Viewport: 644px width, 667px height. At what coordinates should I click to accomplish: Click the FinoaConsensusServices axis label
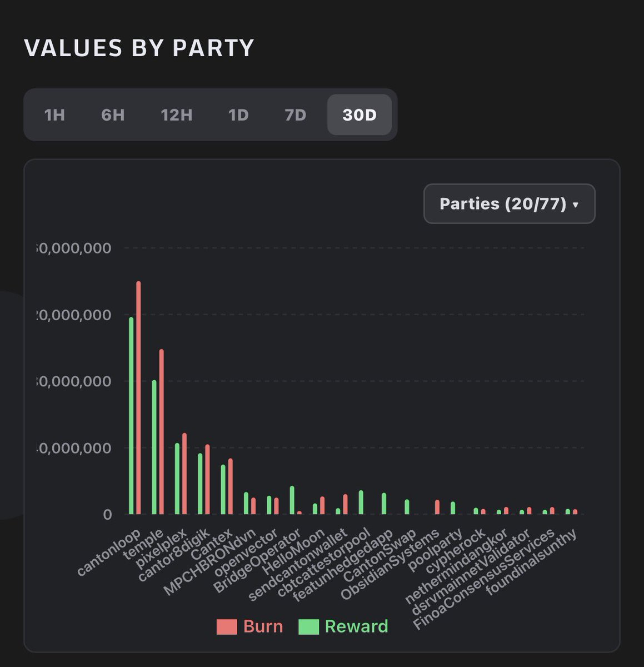(484, 580)
